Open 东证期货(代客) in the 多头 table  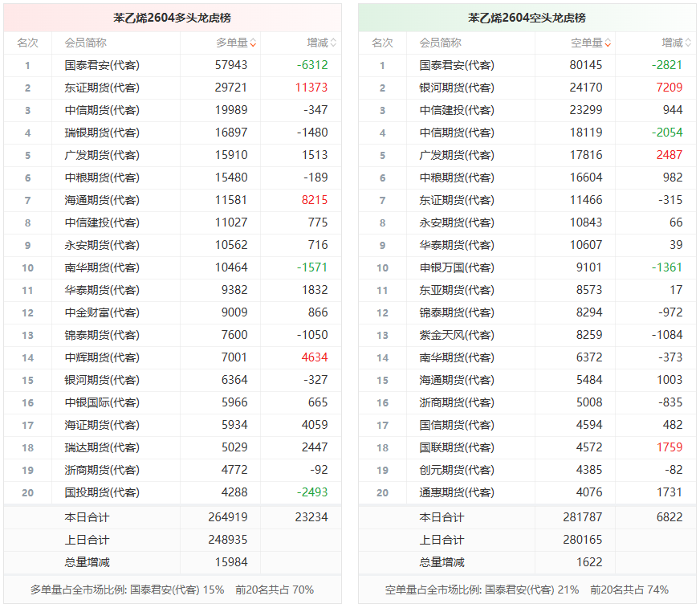click(x=102, y=88)
